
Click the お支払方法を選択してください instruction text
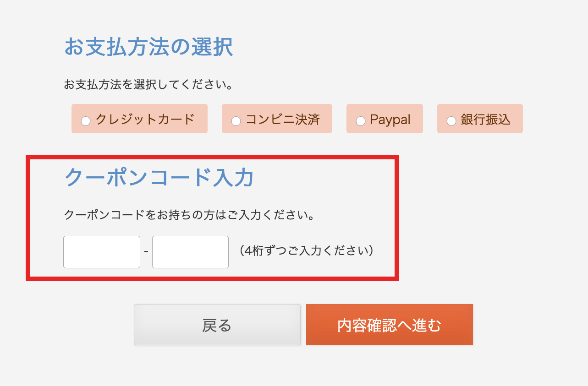pos(148,85)
